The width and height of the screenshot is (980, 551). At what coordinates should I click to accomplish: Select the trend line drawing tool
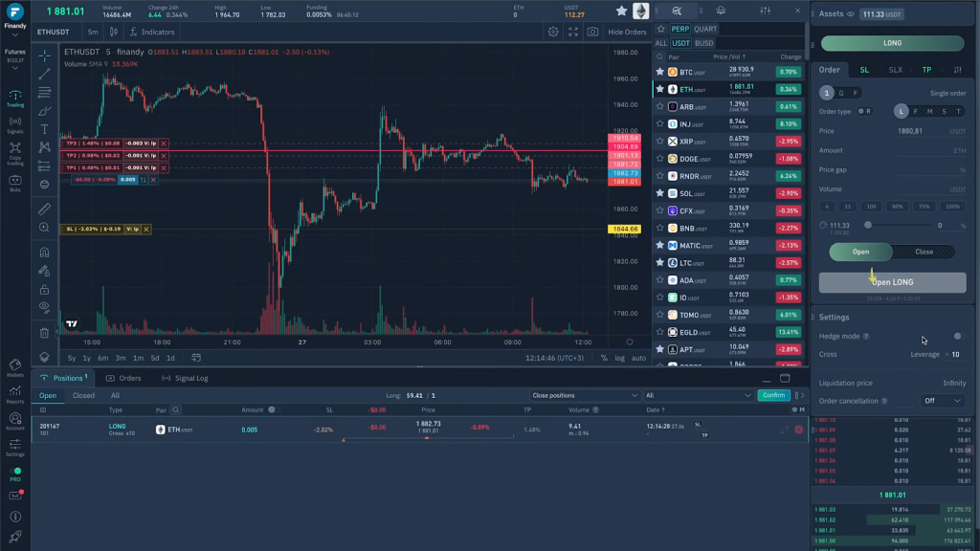(x=44, y=75)
